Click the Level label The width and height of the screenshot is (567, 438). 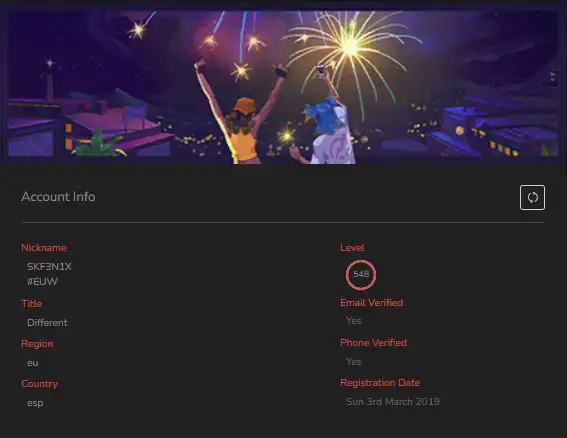pos(352,248)
